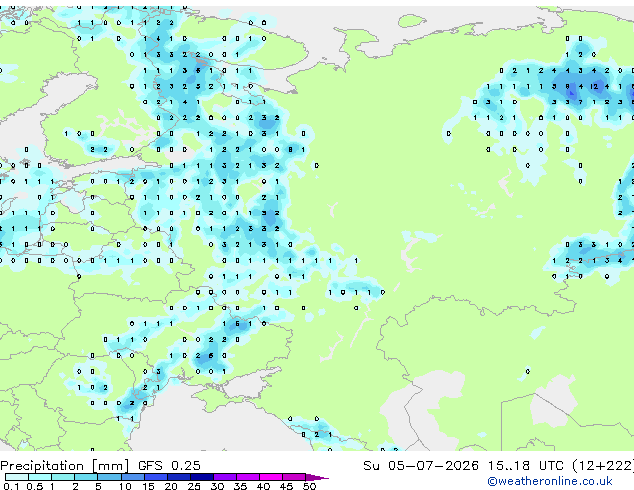634x490 pixels.
Task: Click the 'Precipitation [mm]' title text
Action: [65, 466]
